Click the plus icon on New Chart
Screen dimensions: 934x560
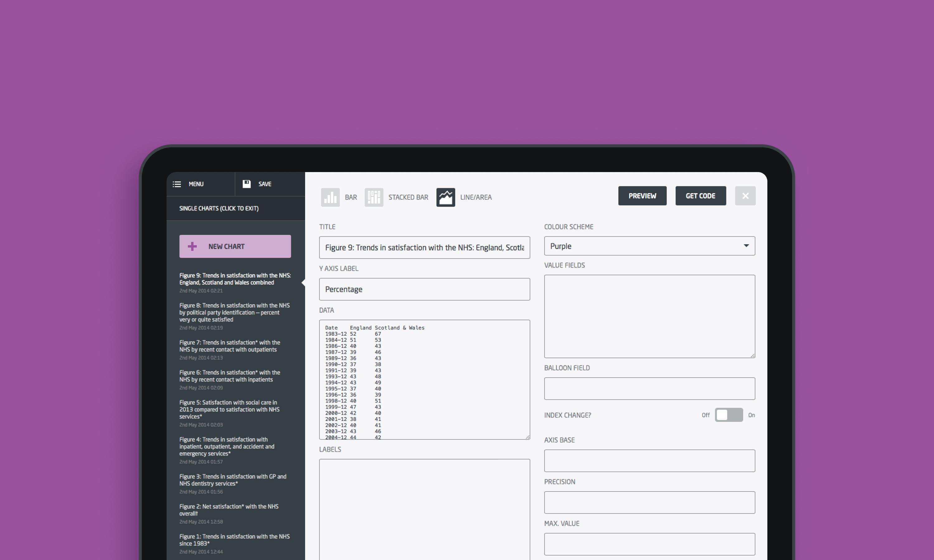click(192, 246)
